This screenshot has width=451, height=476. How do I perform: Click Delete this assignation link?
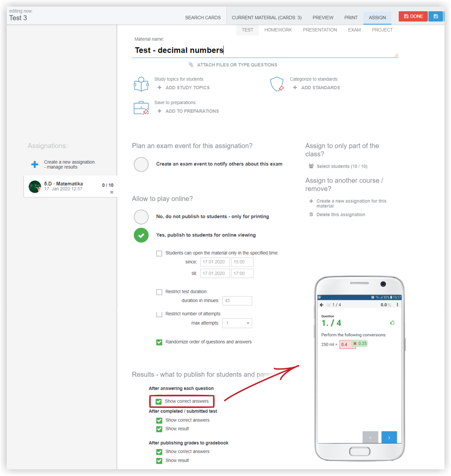pos(341,214)
